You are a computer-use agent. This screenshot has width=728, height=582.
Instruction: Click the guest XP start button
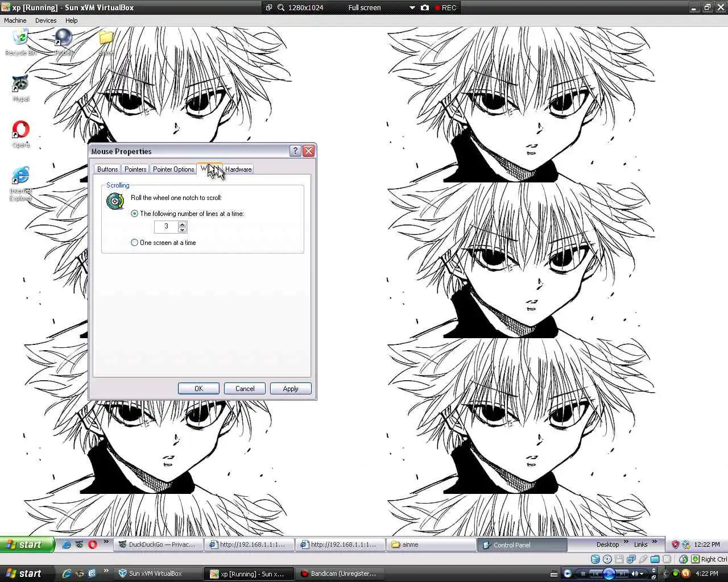tap(27, 544)
